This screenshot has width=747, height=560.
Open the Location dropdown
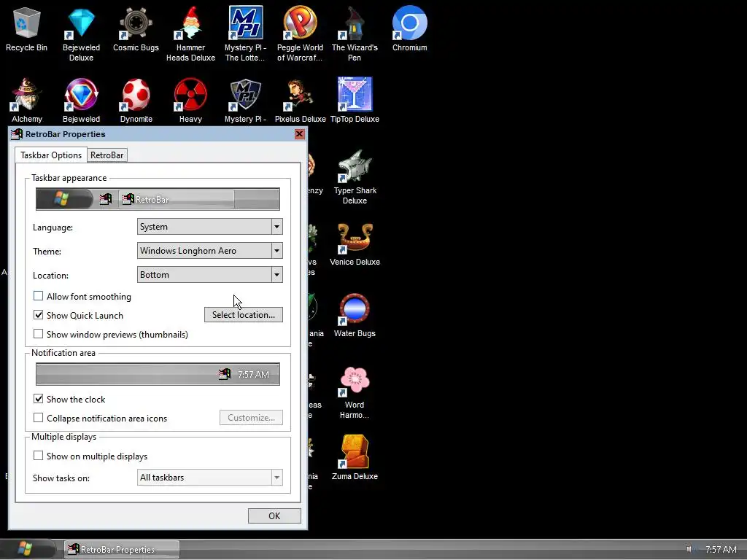[209, 275]
